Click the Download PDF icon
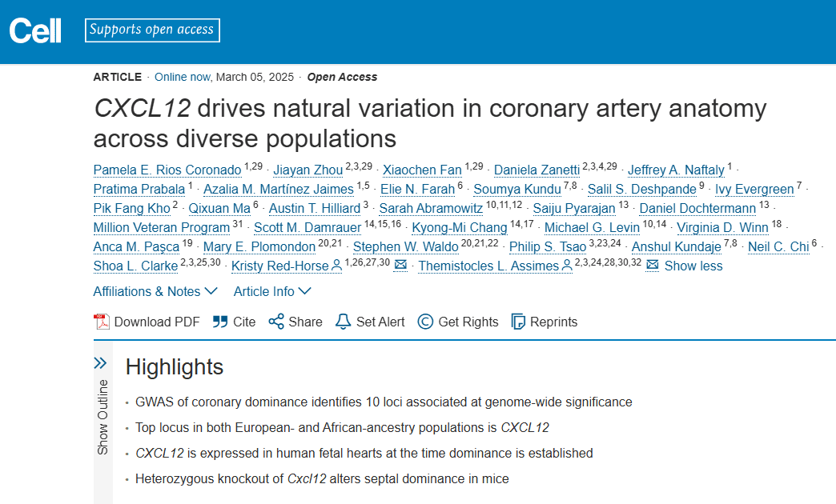This screenshot has width=836, height=504. pyautogui.click(x=102, y=322)
